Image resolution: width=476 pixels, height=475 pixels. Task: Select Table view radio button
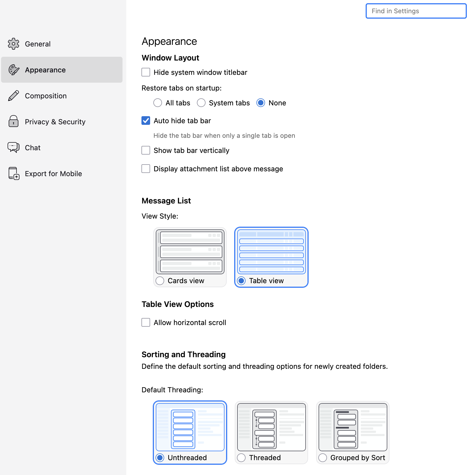pyautogui.click(x=241, y=281)
